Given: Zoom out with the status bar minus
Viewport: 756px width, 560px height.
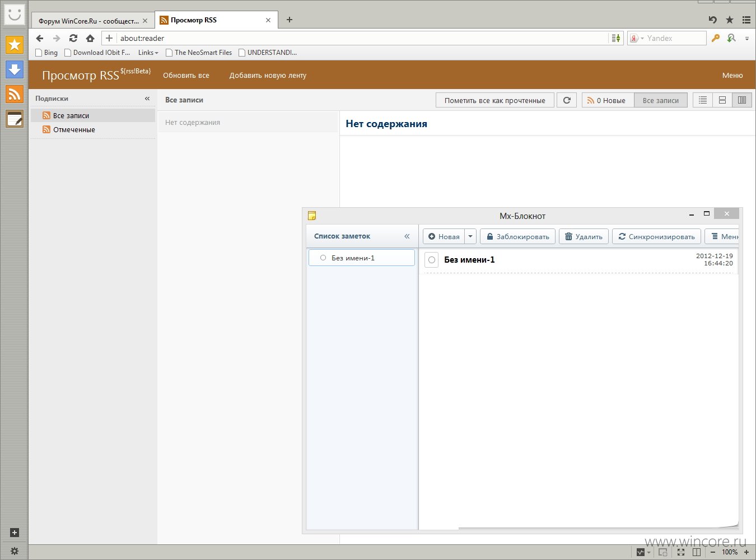Looking at the screenshot, I should pos(713,552).
